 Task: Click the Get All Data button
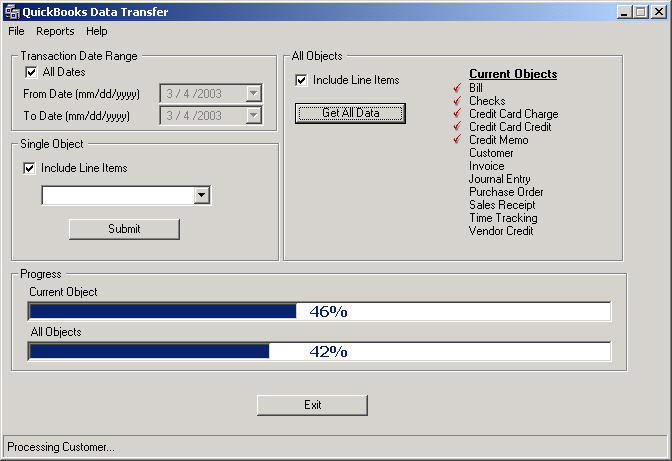click(x=350, y=113)
